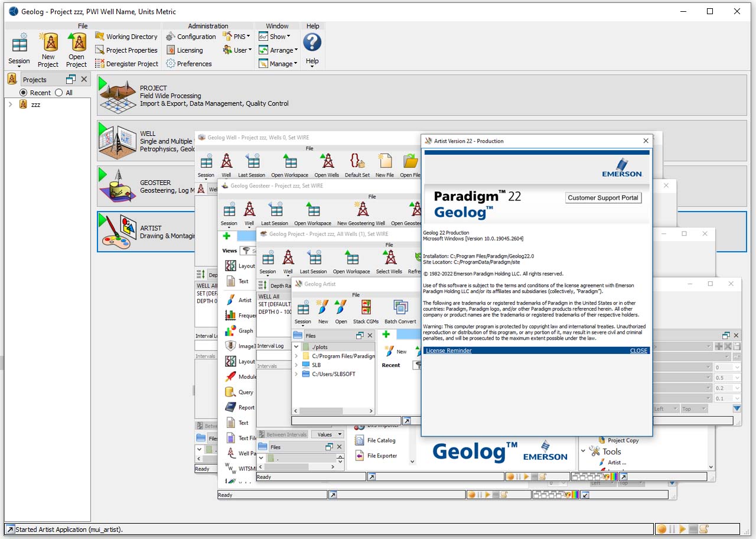Image resolution: width=756 pixels, height=539 pixels.
Task: Open the PNS dropdown menu
Action: click(x=237, y=37)
